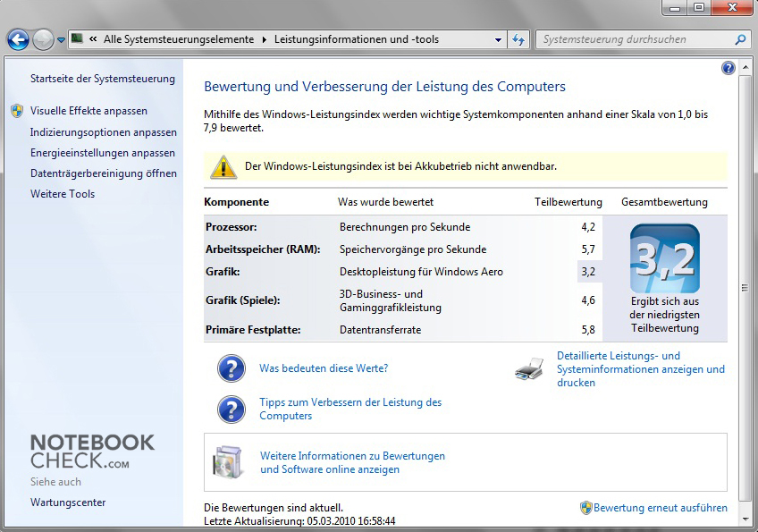Image resolution: width=758 pixels, height=532 pixels.
Task: Click the magnifier search icon
Action: (x=739, y=39)
